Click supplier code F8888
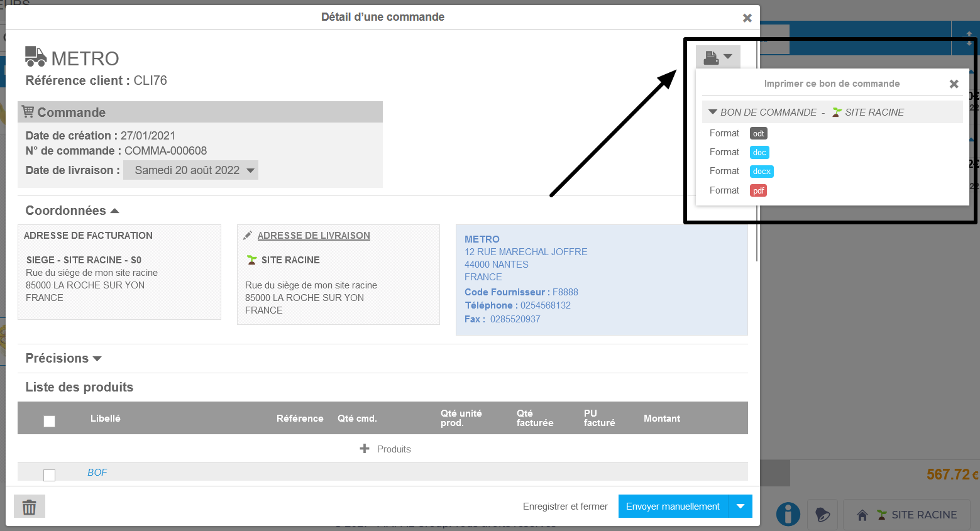980x531 pixels. (565, 292)
